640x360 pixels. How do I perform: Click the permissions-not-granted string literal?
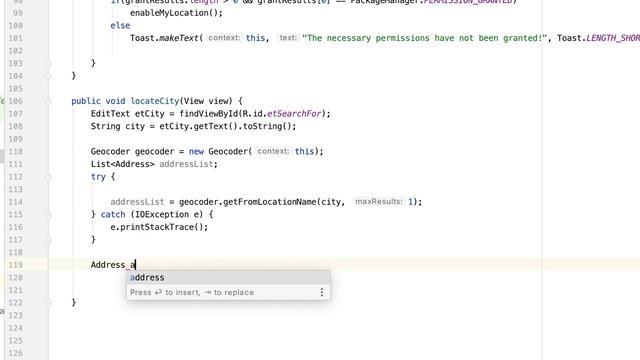tap(424, 38)
